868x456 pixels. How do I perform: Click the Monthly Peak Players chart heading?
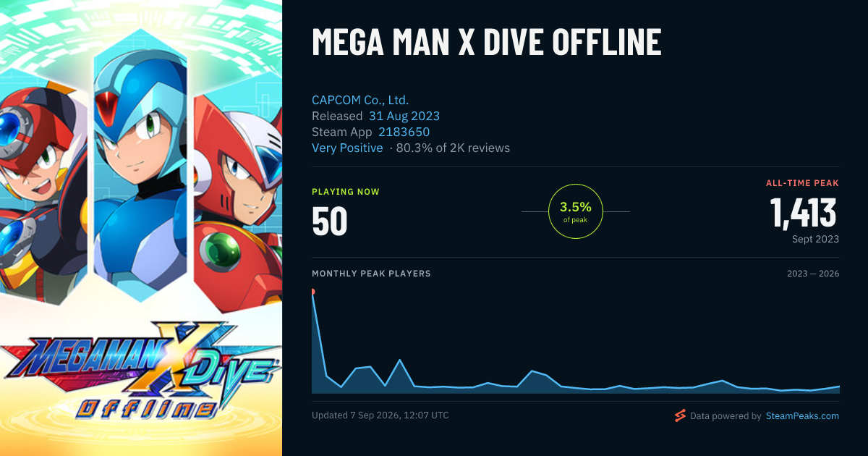371,274
